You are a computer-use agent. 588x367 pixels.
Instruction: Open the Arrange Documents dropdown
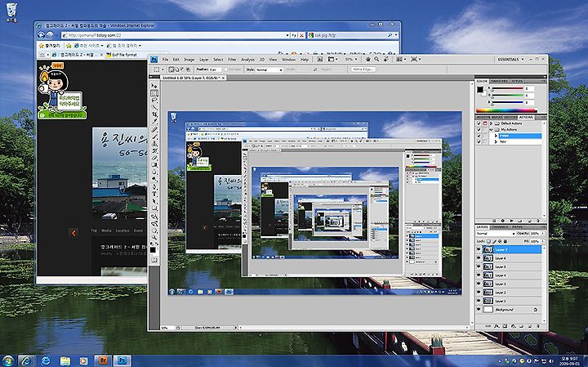(x=400, y=60)
